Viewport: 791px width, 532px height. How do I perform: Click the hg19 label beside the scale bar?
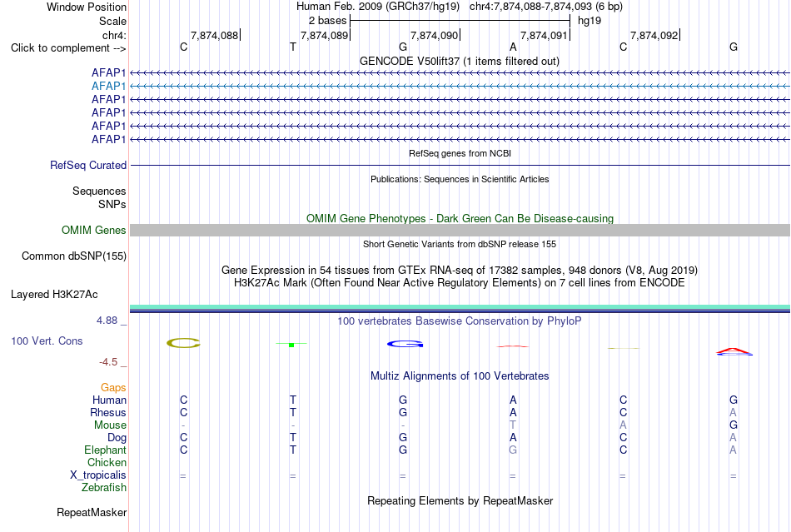pyautogui.click(x=590, y=21)
